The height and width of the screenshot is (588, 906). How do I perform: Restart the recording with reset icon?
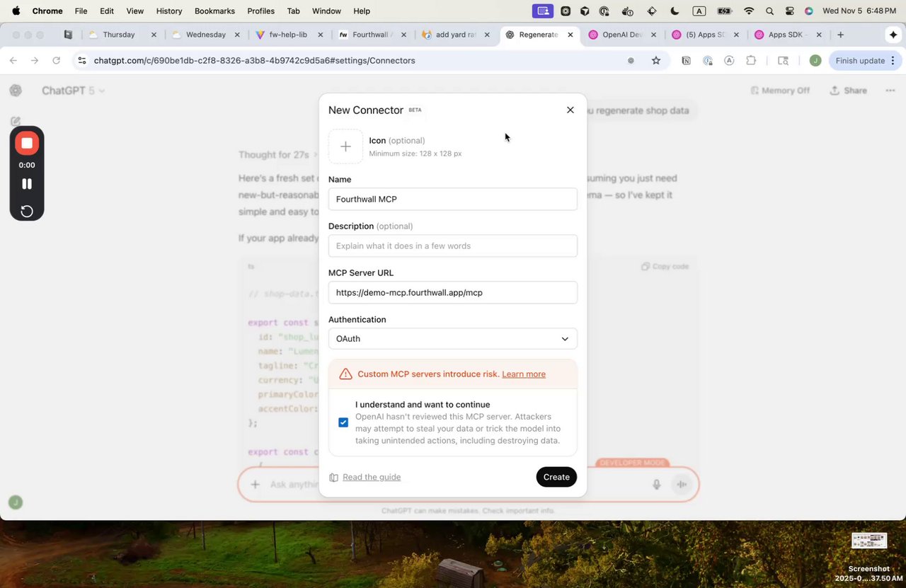tap(27, 211)
